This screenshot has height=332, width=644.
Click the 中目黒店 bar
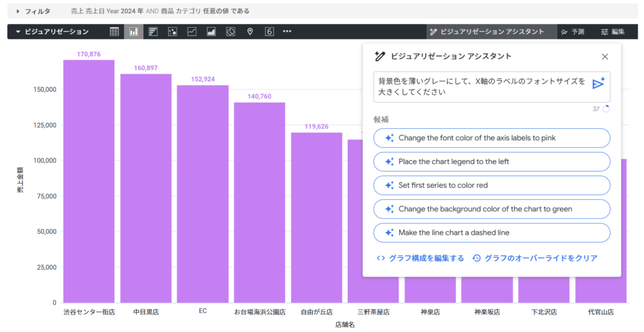click(x=146, y=188)
